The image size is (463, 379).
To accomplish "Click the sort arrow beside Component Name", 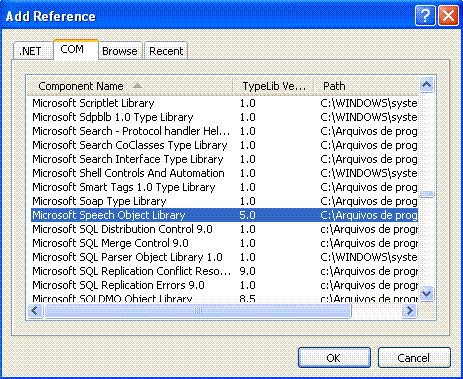I will 137,86.
